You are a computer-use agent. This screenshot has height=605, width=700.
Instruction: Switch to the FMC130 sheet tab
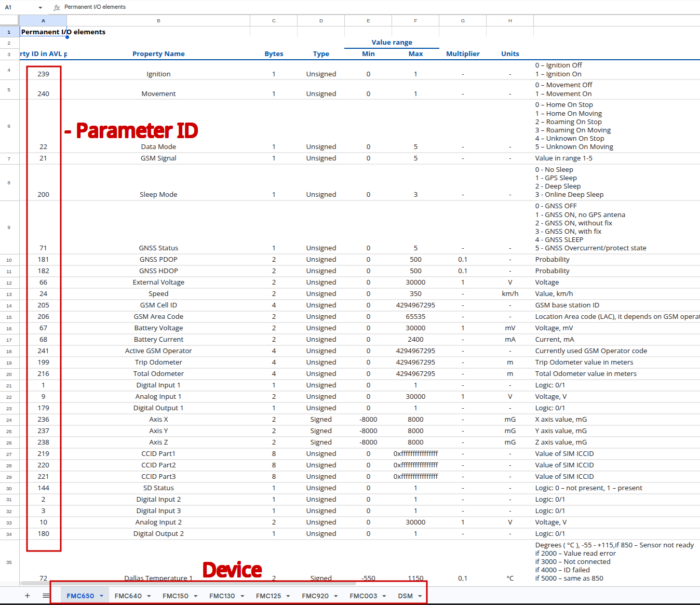(x=222, y=596)
